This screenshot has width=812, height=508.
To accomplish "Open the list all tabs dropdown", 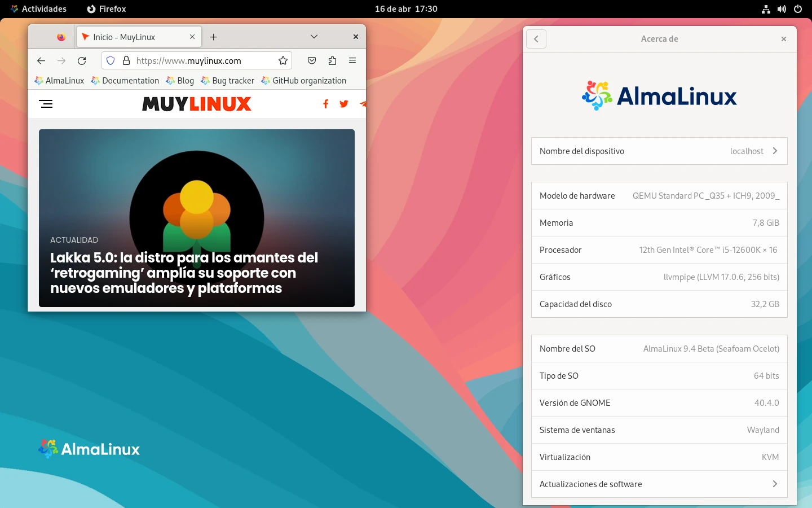I will 314,37.
